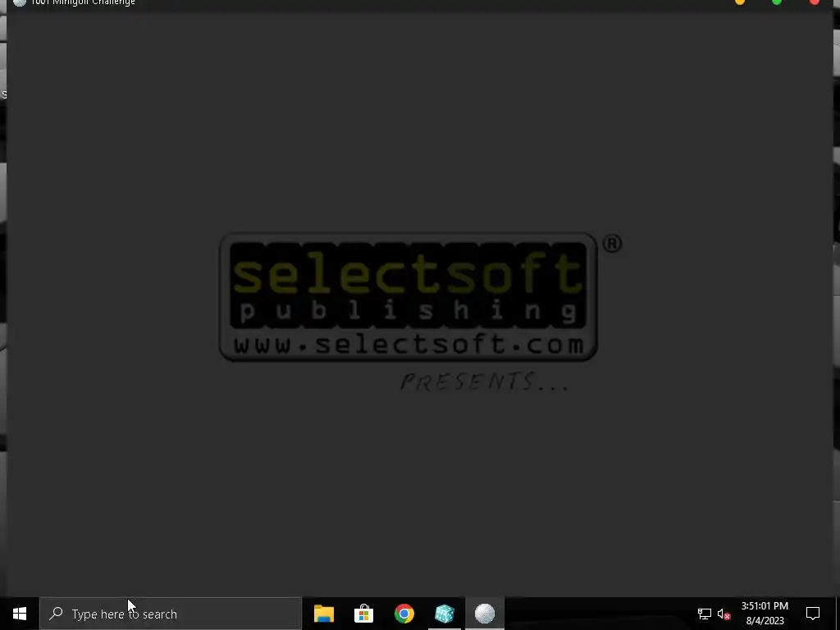Click the golf ball icon in title bar
This screenshot has height=630, width=840.
tap(20, 2)
